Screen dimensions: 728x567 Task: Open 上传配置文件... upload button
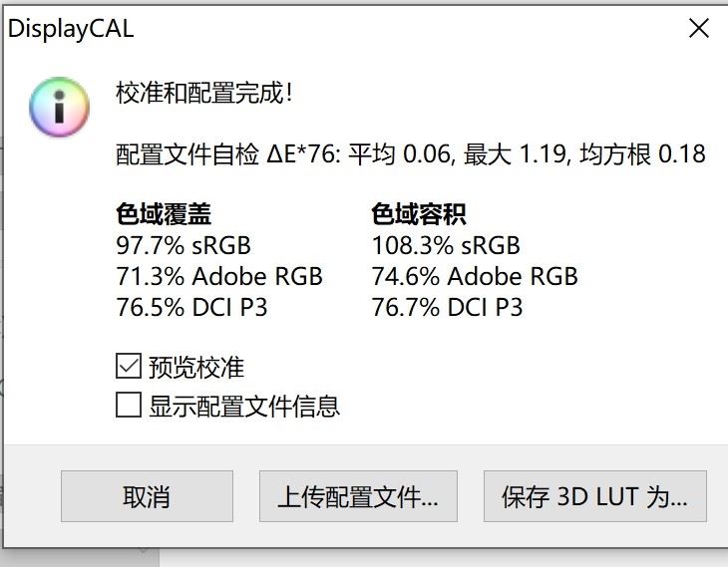click(358, 496)
